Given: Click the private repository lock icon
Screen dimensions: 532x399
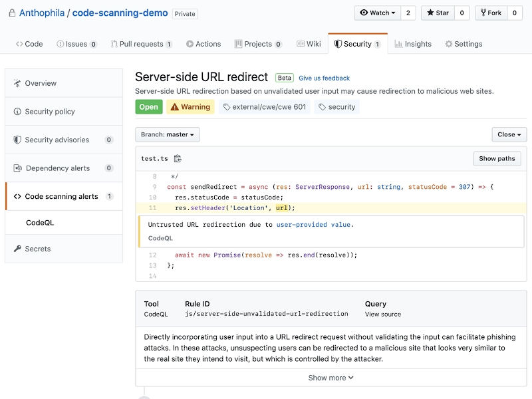Looking at the screenshot, I should click(x=12, y=13).
